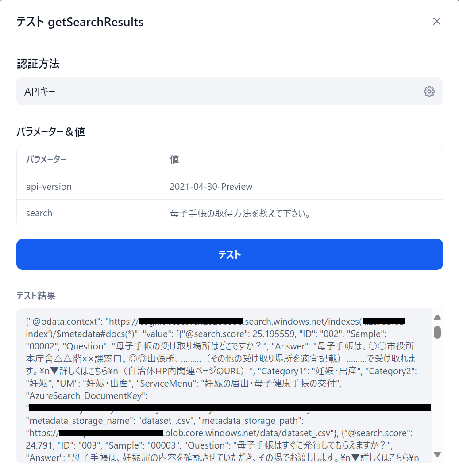Click the テスト結果 section label
459x476 pixels.
tap(36, 296)
